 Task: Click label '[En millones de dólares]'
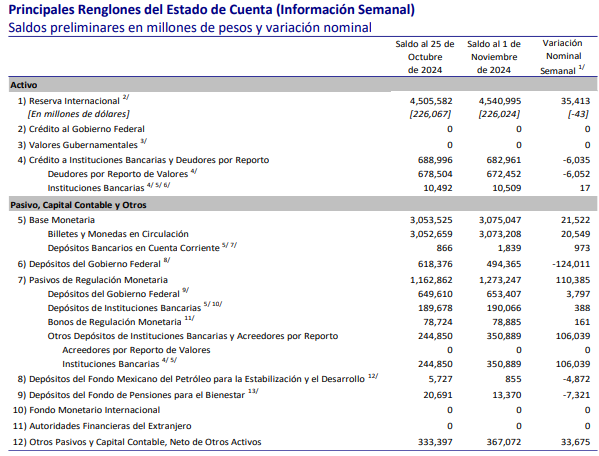78,114
